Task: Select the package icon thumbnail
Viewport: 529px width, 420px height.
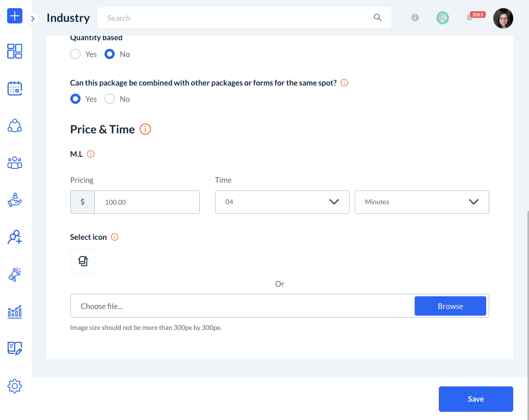Action: [83, 261]
